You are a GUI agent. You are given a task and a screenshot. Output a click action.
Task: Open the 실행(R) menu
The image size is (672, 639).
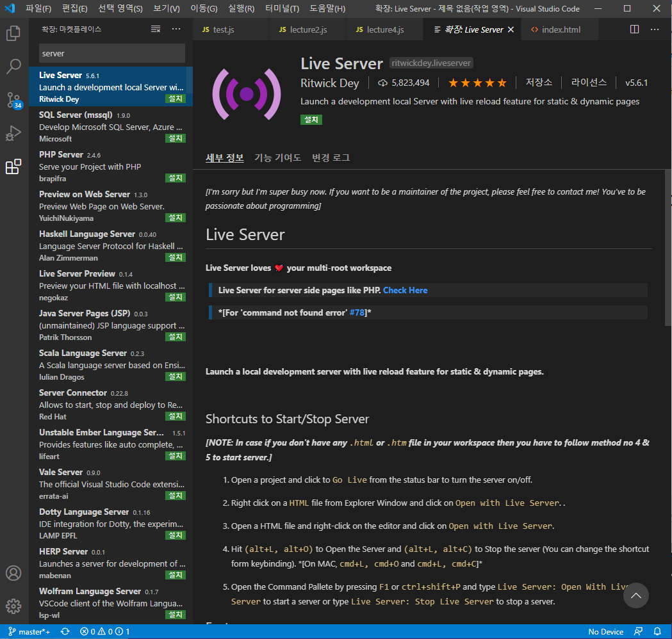(242, 8)
